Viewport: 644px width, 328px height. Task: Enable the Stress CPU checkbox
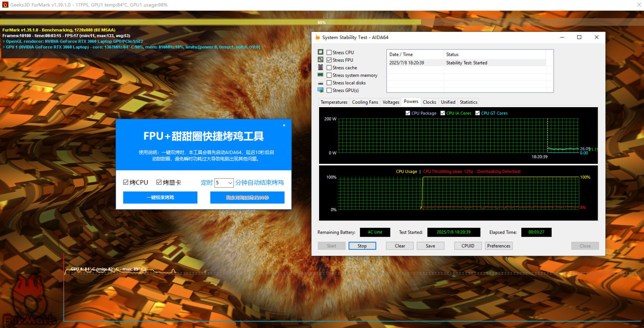tap(329, 53)
